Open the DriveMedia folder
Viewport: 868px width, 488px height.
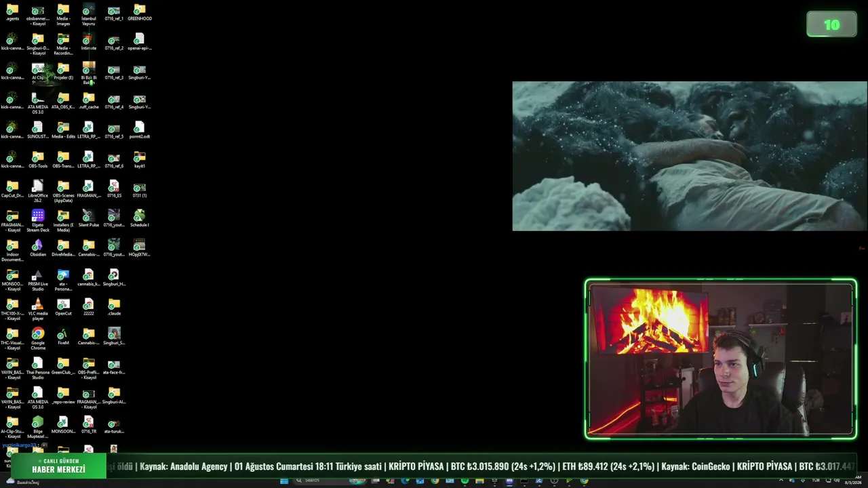pyautogui.click(x=63, y=249)
